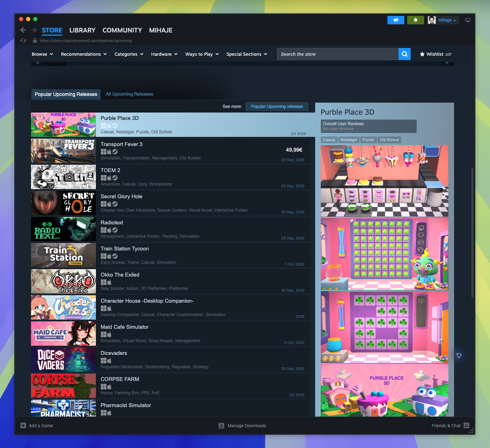Open Character House -Desktop Companion- entry

171,307
